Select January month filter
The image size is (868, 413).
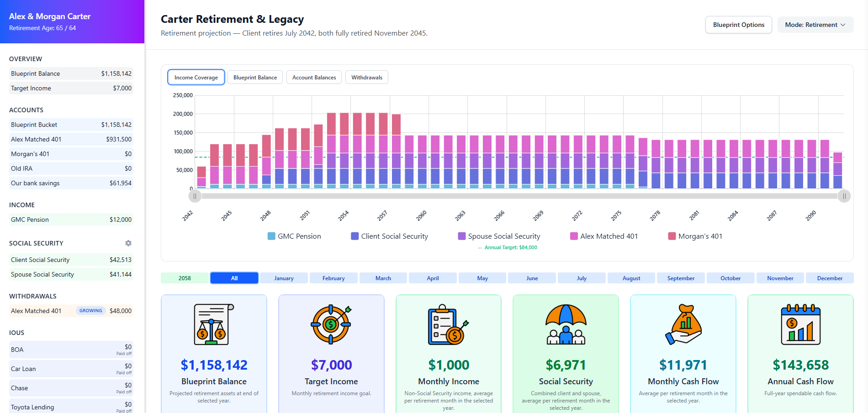click(x=284, y=278)
